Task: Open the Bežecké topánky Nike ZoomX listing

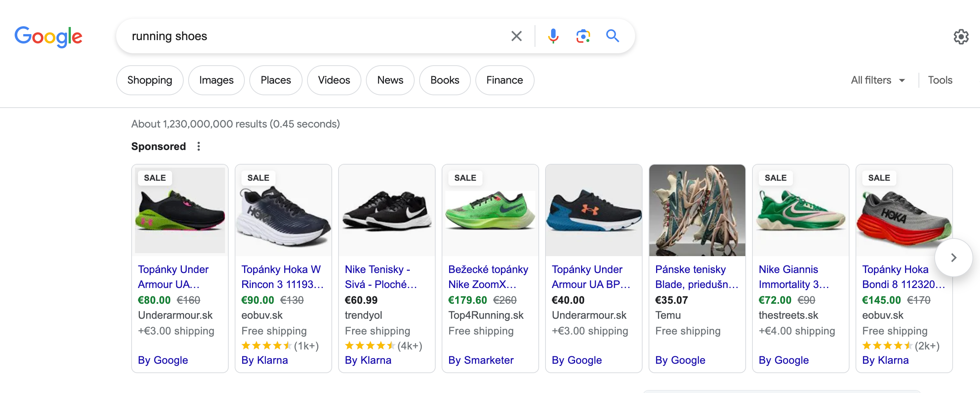Action: (x=488, y=277)
